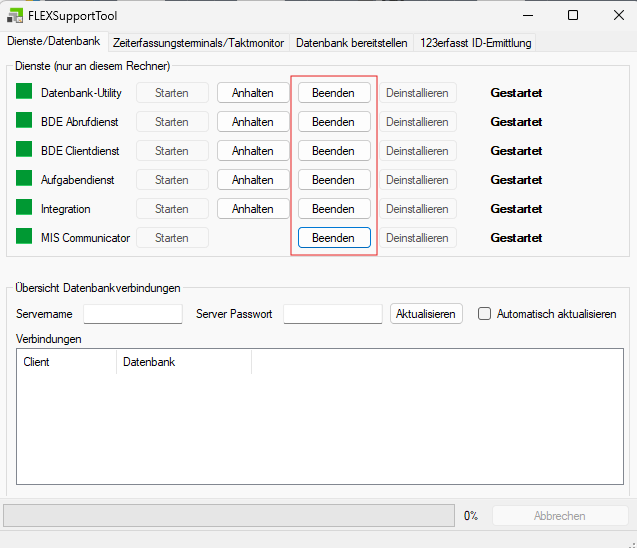The width and height of the screenshot is (637, 548).
Task: Switch to the Zeiterfassungsterminals/Taktmonitor tab
Action: click(199, 42)
